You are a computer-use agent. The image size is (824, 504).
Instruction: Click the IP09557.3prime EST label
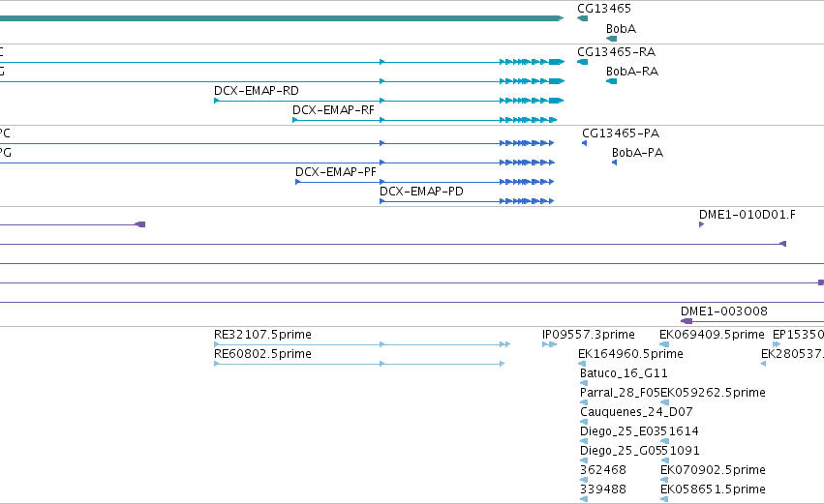pos(588,335)
